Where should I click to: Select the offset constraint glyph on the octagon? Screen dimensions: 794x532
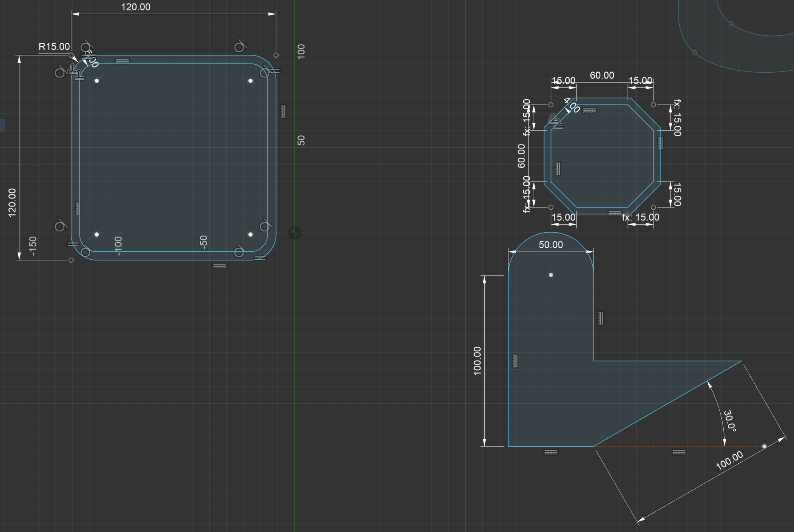(555, 121)
